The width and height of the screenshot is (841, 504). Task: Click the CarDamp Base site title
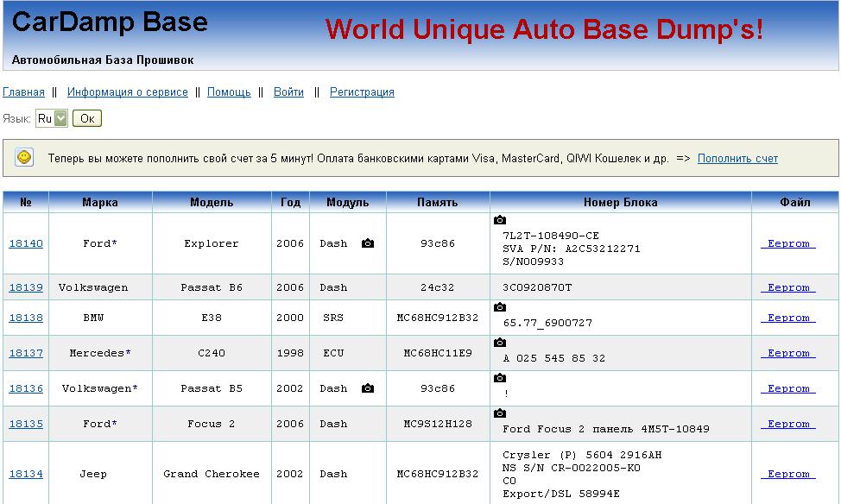point(110,22)
